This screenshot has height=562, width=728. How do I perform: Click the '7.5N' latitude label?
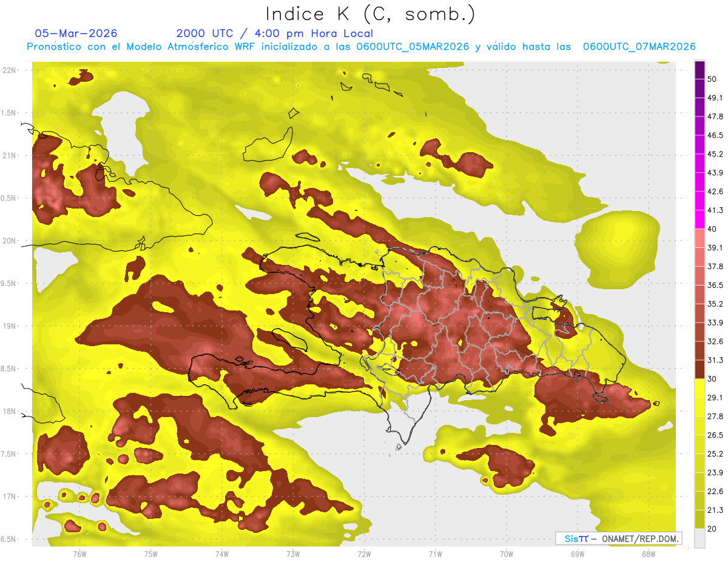[x=9, y=453]
